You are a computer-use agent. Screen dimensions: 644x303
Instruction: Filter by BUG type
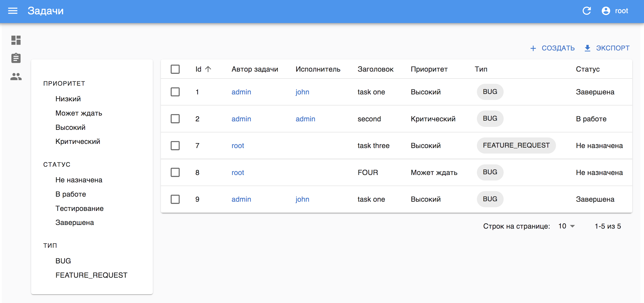tap(63, 261)
